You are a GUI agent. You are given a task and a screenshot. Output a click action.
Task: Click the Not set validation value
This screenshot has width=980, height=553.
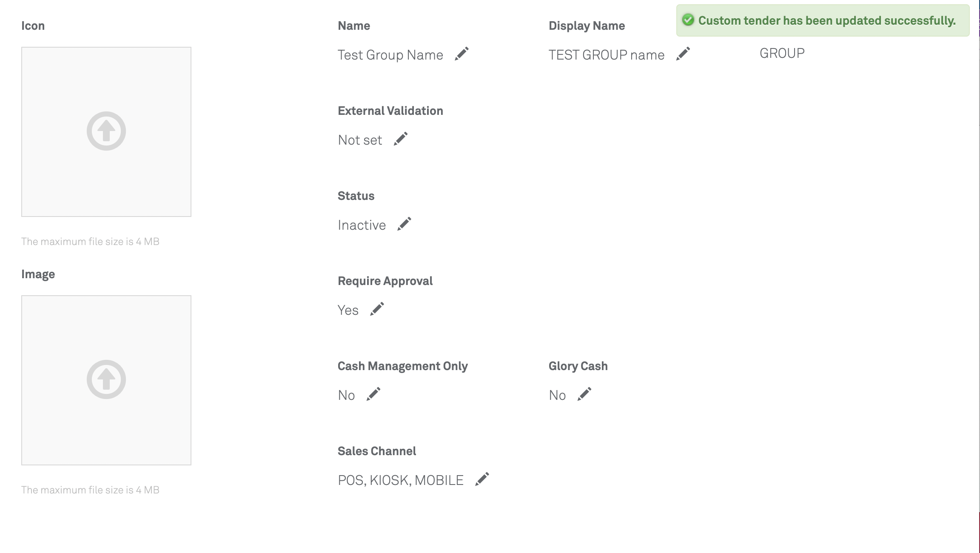point(360,140)
